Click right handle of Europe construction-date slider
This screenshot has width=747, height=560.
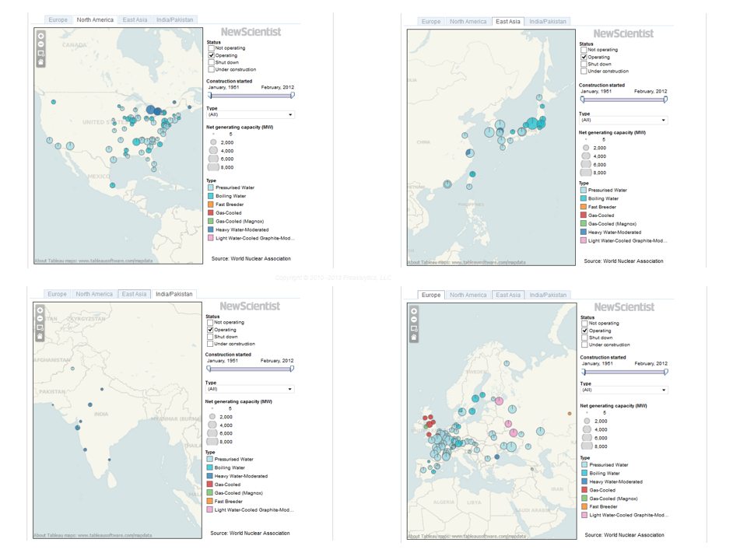pos(666,372)
